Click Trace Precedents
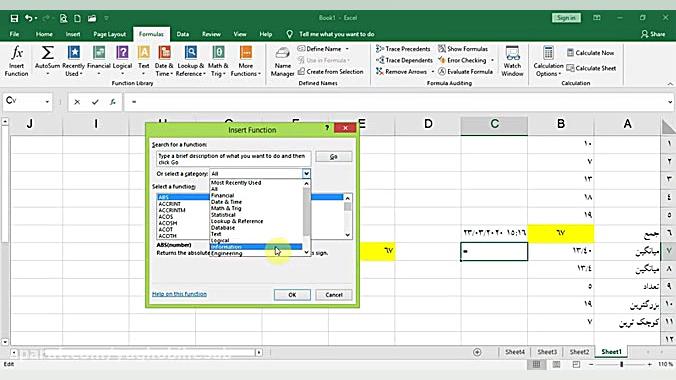Screen dimensions: 676x380 (x=403, y=49)
